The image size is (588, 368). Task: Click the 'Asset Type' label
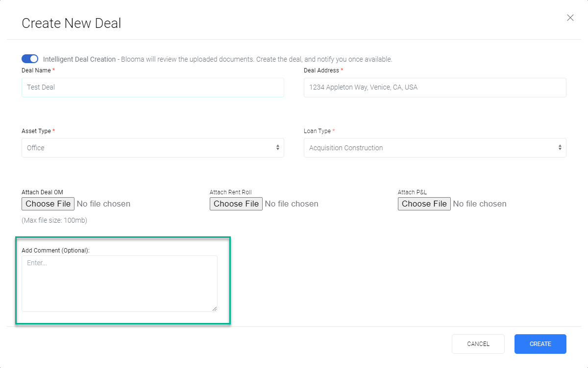coord(36,131)
